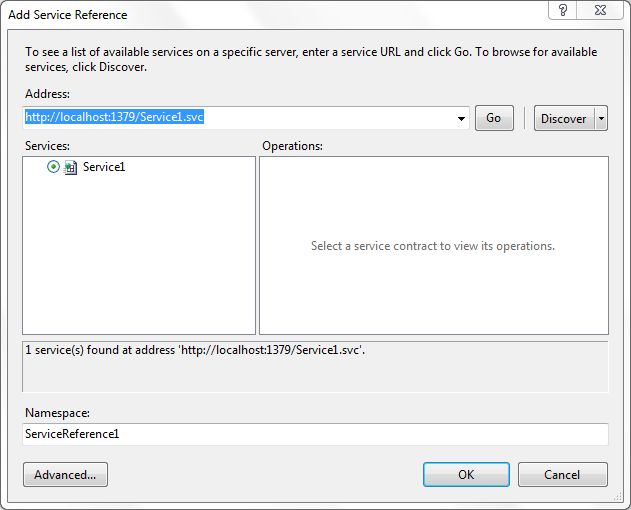631x510 pixels.
Task: Click the Help question mark button
Action: pos(563,10)
